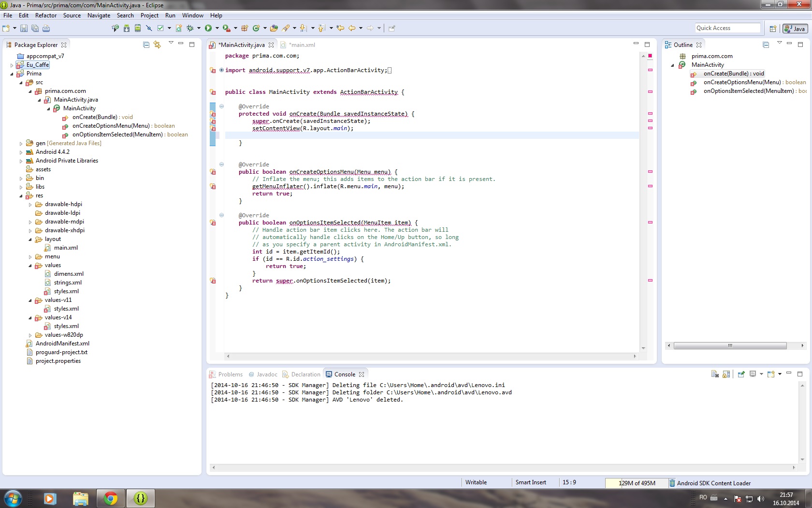Click the Print icon in toolbar
Screen dimensions: 812x508
[46, 29]
